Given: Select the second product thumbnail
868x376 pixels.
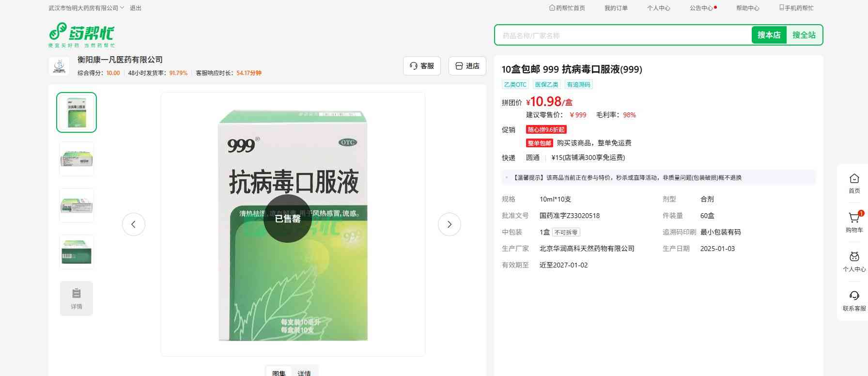Looking at the screenshot, I should pos(77,159).
